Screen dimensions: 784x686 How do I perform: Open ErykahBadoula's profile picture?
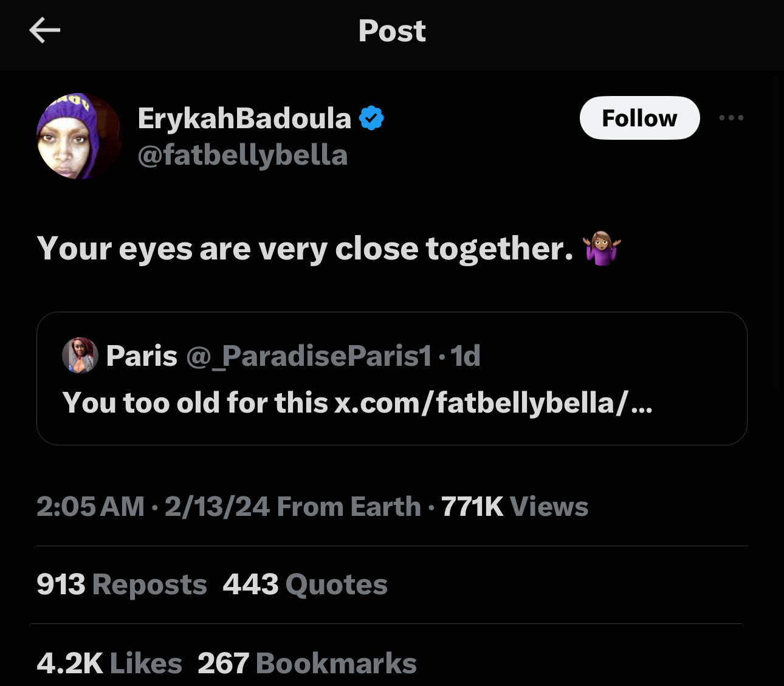pos(80,135)
